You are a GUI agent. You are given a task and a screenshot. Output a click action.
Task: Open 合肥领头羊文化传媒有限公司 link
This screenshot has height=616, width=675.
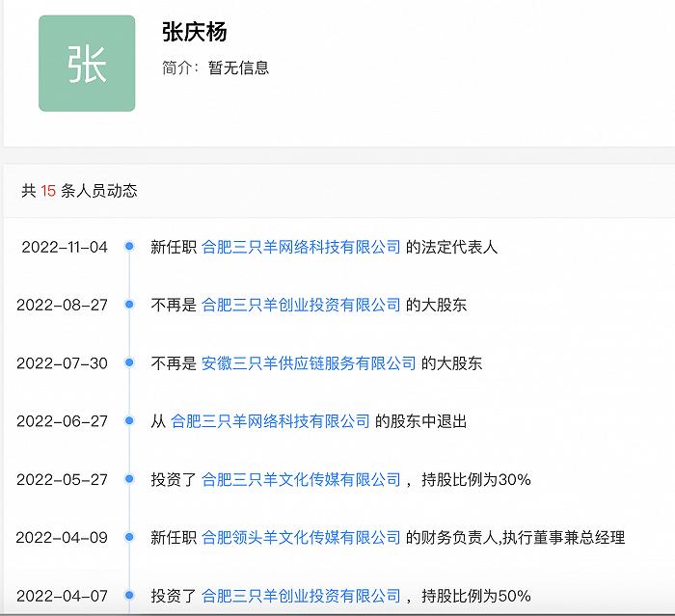(x=301, y=537)
